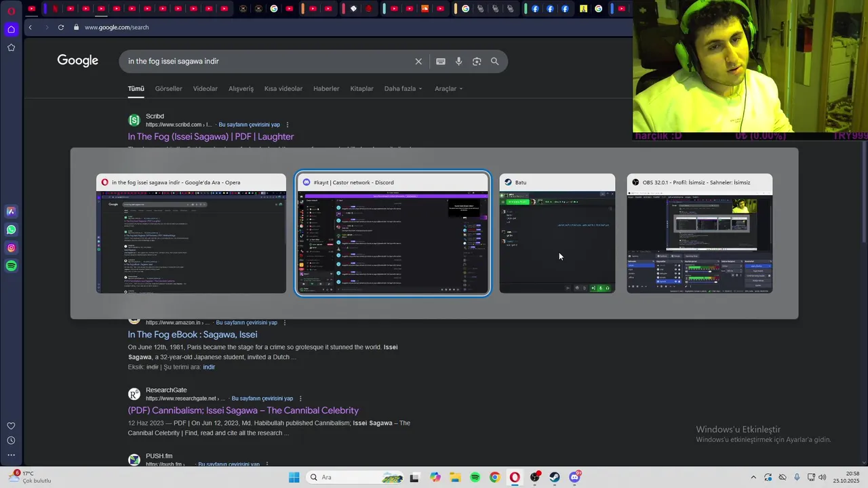This screenshot has height=488, width=868.
Task: Reload the Google search page
Action: (60, 27)
